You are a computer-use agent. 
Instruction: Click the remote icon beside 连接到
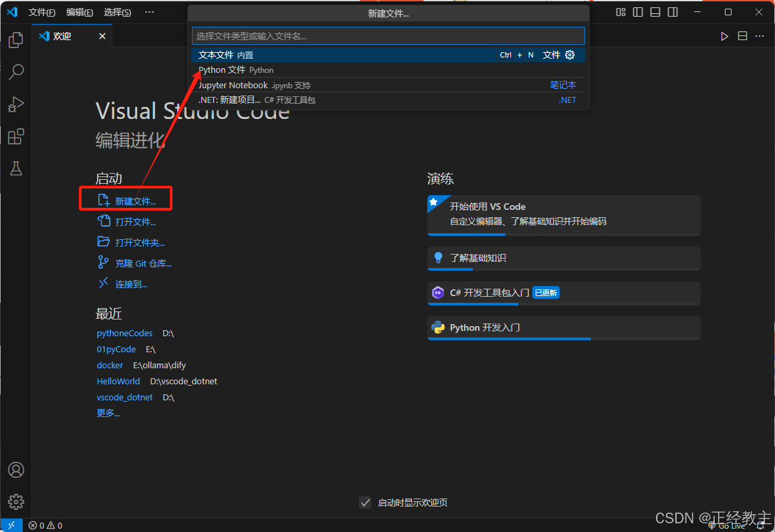click(x=103, y=283)
